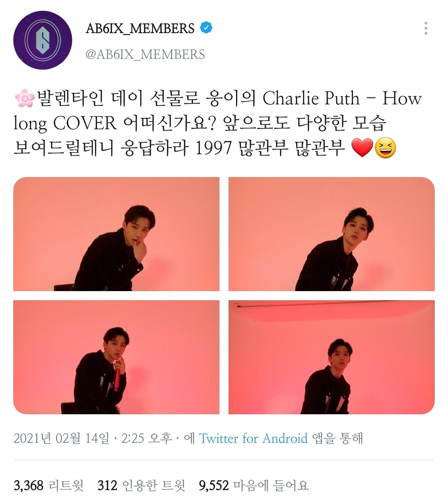The height and width of the screenshot is (503, 448).
Task: Show the 3,368 리트윗 list
Action: click(x=49, y=485)
